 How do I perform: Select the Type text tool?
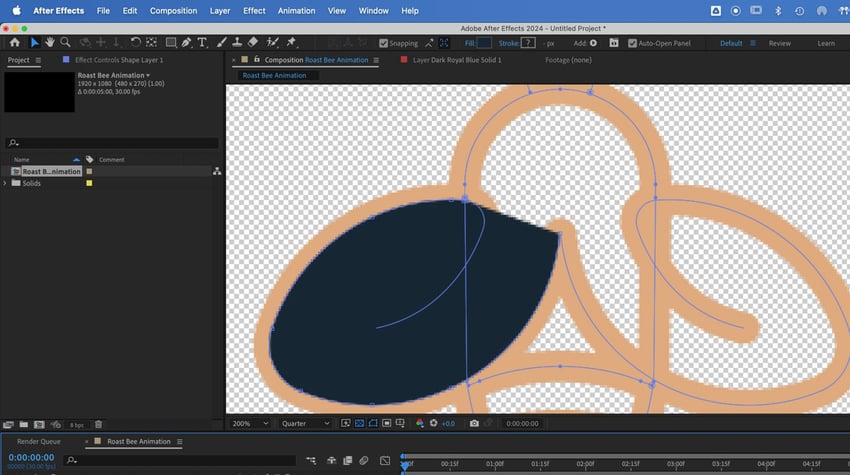pyautogui.click(x=202, y=42)
